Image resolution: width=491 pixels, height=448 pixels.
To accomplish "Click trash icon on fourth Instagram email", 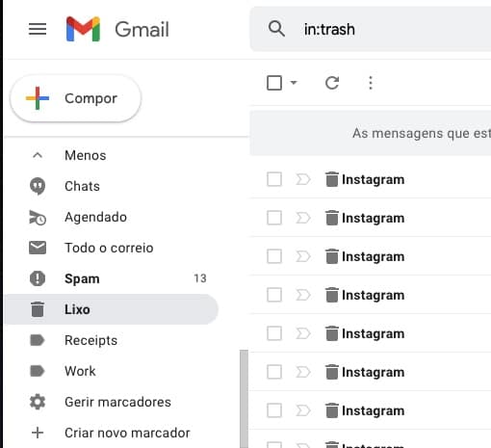I will [332, 295].
